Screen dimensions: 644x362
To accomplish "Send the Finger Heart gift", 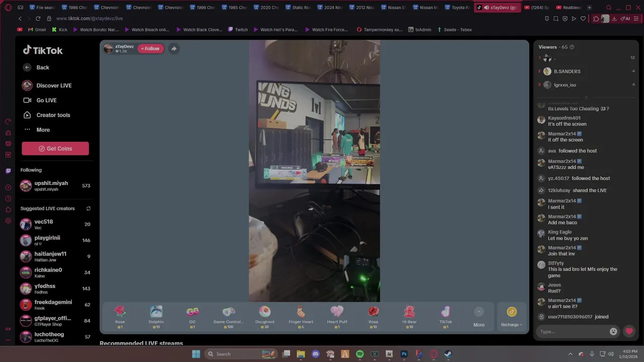I will click(301, 317).
